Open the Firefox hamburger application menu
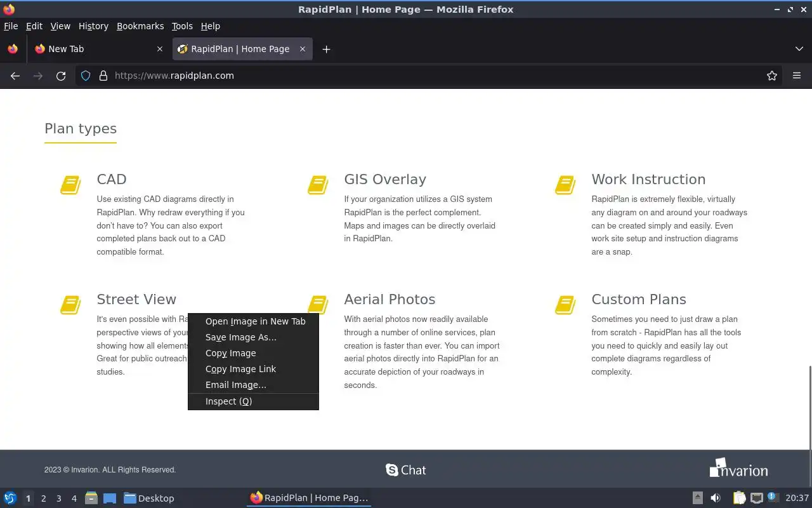 pos(797,76)
